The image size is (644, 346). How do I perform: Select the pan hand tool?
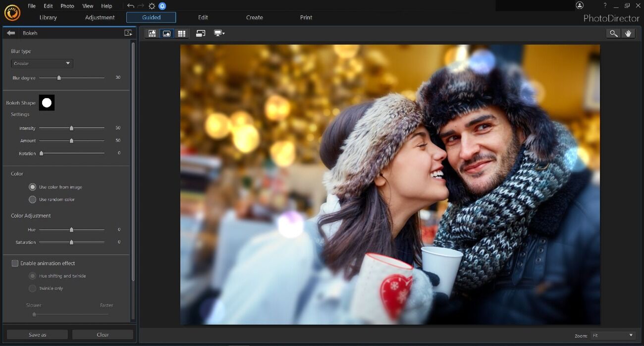click(x=628, y=33)
